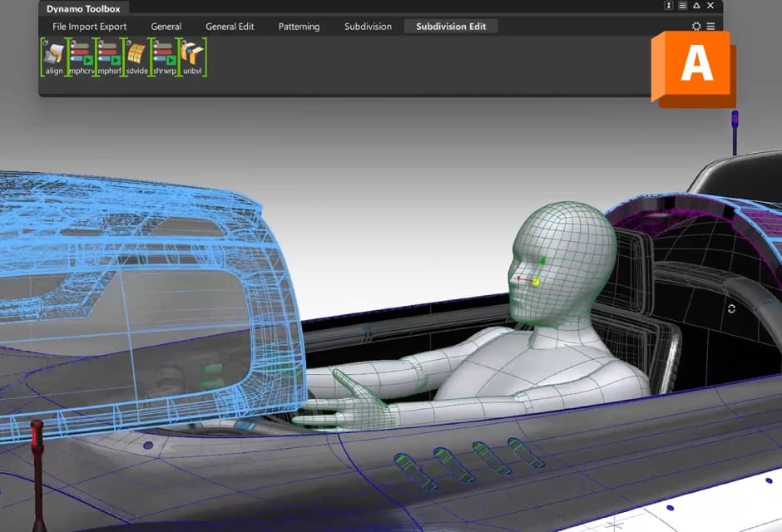Open the Dynamo Toolbox settings gear
This screenshot has width=782, height=532.
(696, 26)
